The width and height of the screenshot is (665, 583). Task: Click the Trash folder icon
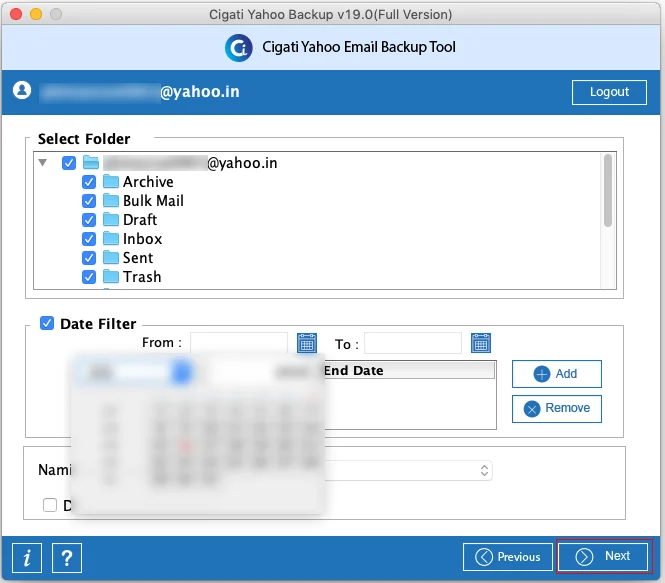pyautogui.click(x=111, y=277)
